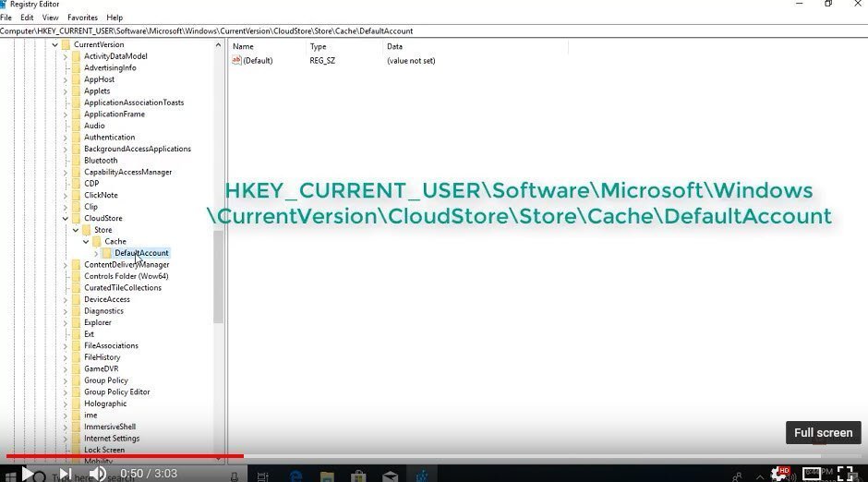Select the Diagnostics key
868x482 pixels.
(x=103, y=311)
